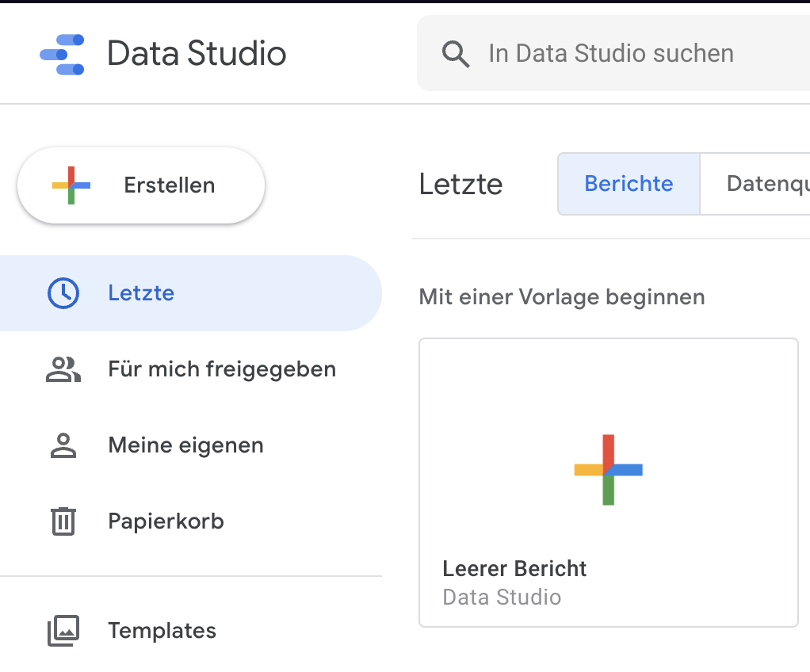810x672 pixels.
Task: Click the clock icon beside Letzte
Action: 63,293
